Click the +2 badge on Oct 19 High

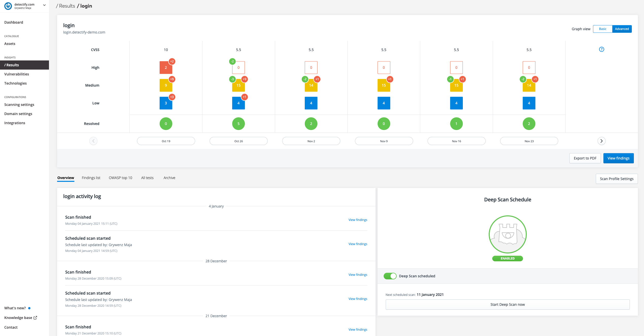[x=172, y=61]
